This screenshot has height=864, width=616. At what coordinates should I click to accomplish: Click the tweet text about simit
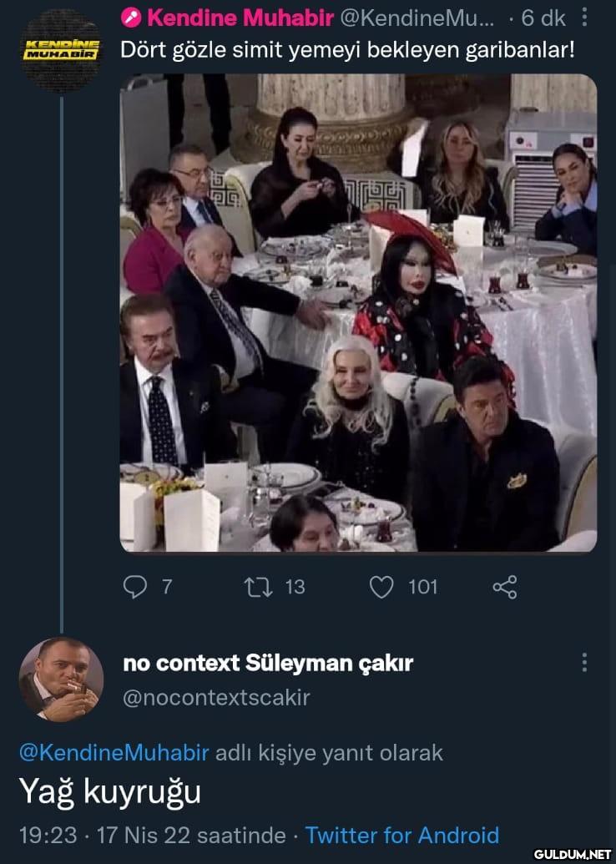pos(348,49)
